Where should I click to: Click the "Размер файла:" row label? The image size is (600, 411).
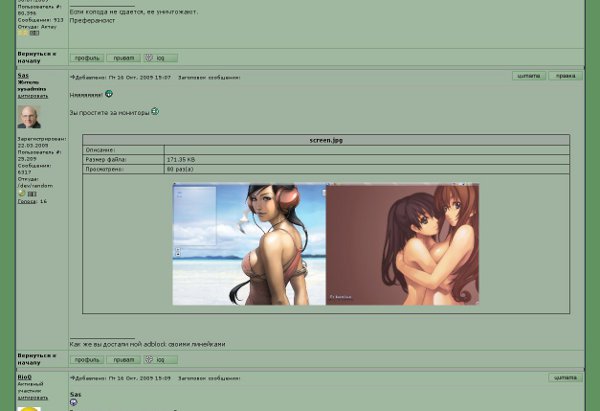tap(106, 160)
